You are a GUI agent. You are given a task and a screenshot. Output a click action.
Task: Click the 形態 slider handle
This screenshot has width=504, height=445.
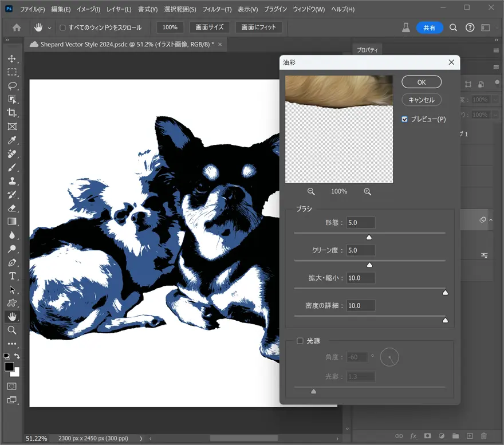click(369, 237)
